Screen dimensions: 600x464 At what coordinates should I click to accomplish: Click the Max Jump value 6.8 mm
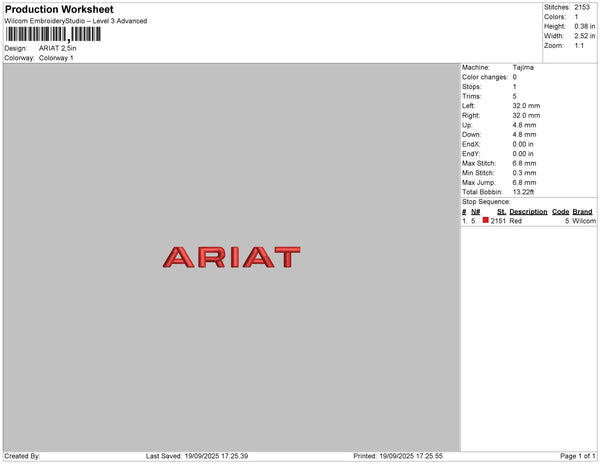click(525, 182)
